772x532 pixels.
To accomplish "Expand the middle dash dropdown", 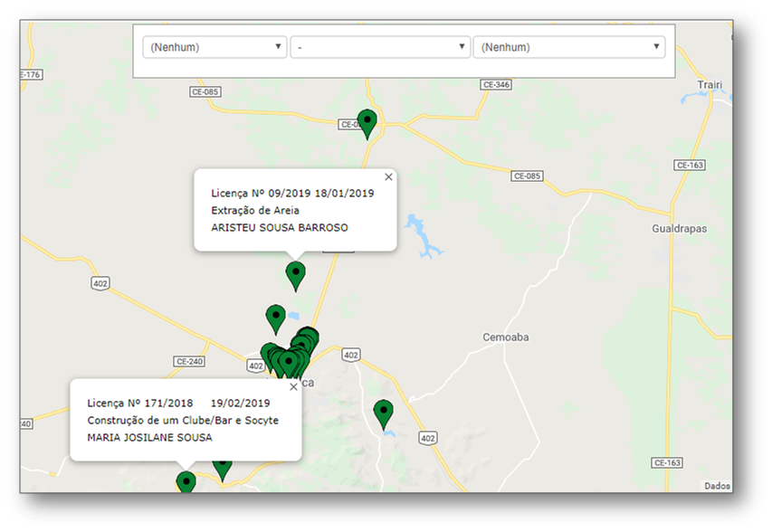I will click(x=380, y=47).
